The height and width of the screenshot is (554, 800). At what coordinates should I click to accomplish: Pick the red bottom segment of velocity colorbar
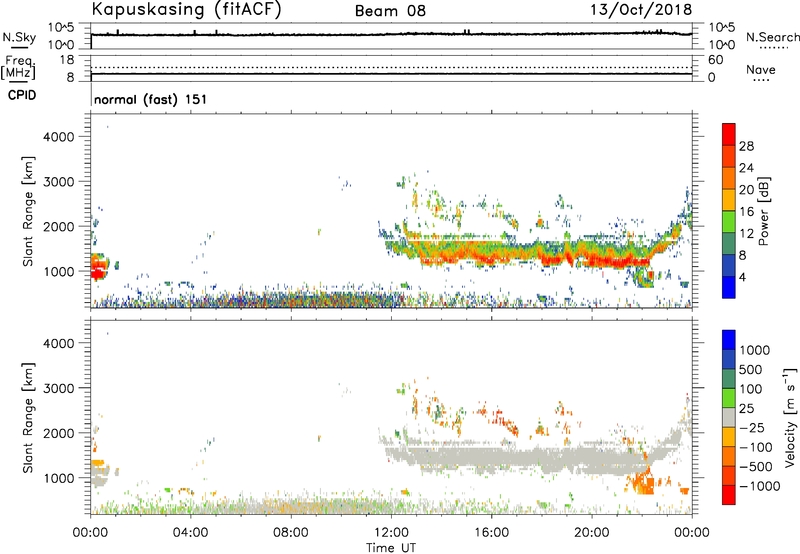pos(729,495)
